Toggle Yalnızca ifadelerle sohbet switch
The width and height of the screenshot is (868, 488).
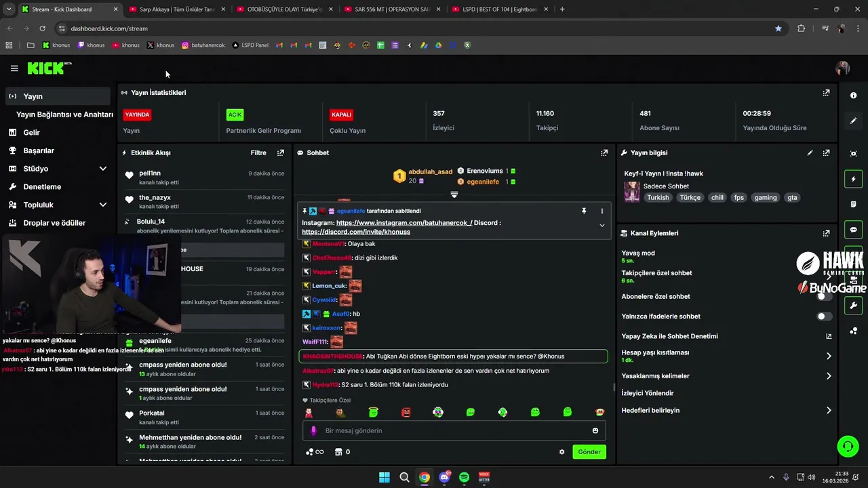(824, 317)
